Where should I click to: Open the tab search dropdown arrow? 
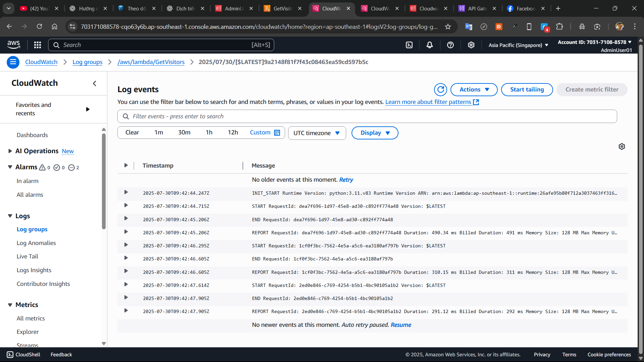tap(9, 8)
